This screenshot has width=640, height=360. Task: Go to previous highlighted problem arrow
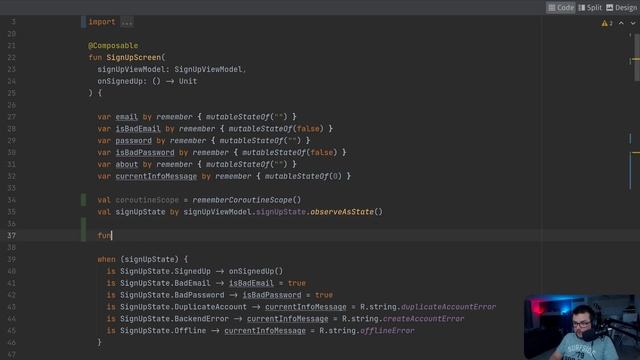[x=621, y=23]
